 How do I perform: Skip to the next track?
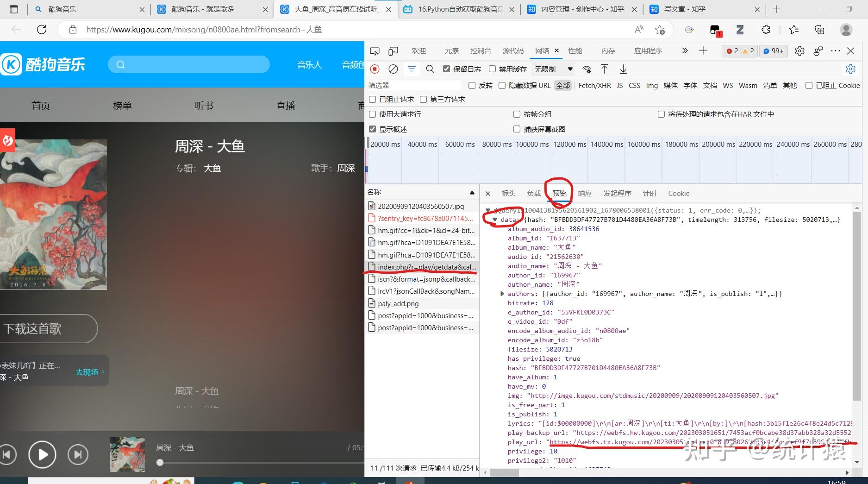78,455
